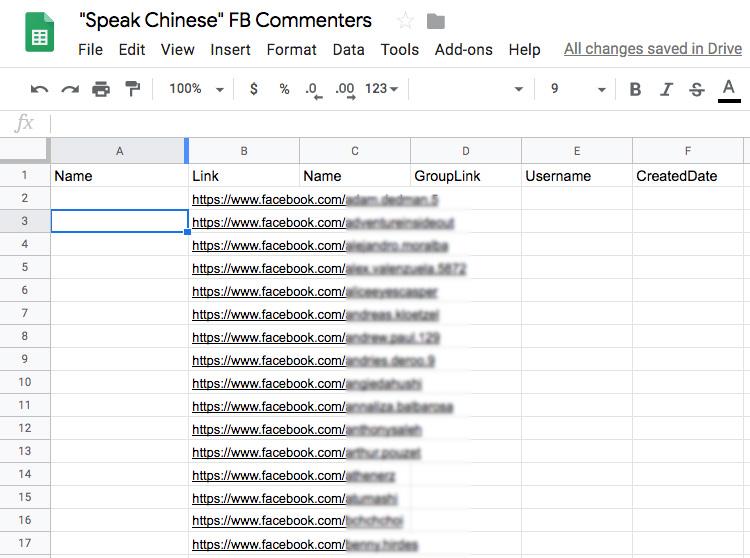Select the 'GroupLink' header cell
The height and width of the screenshot is (558, 750).
click(466, 175)
